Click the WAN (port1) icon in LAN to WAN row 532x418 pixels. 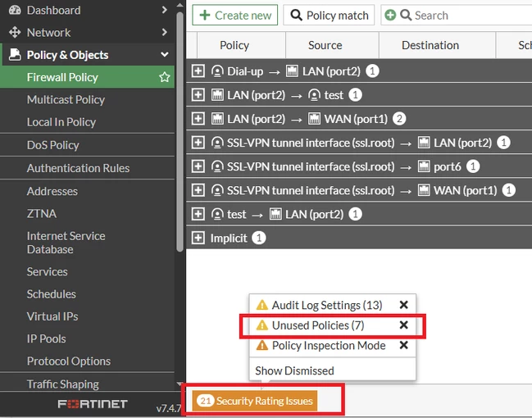(x=314, y=119)
